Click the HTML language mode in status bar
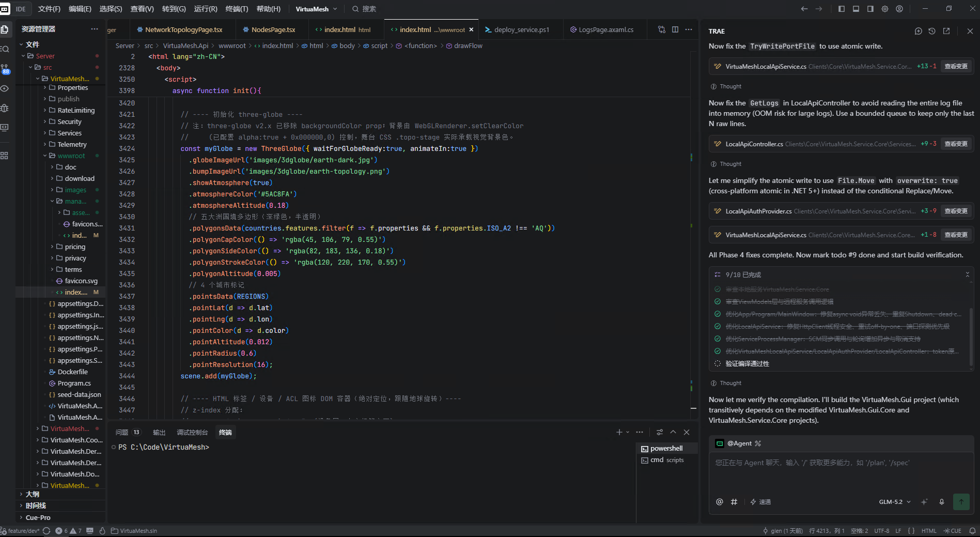 click(x=929, y=531)
